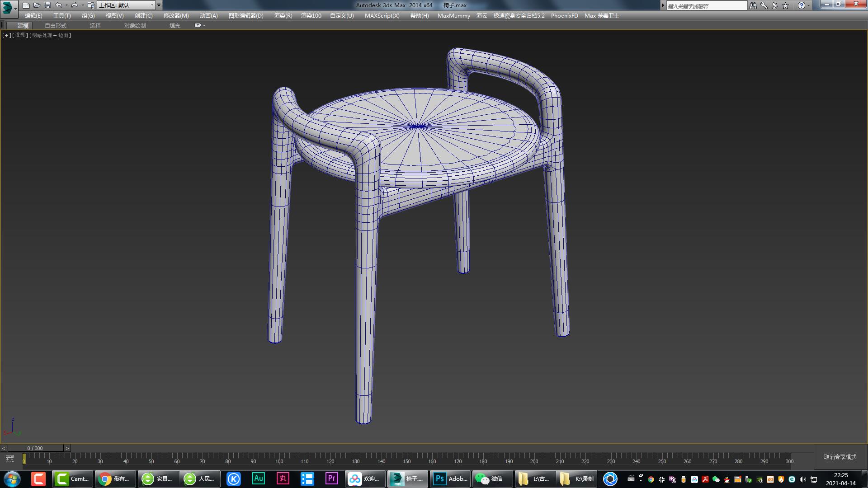Open the running 椅子.max window from the taskbar
868x488 pixels.
pos(407,479)
